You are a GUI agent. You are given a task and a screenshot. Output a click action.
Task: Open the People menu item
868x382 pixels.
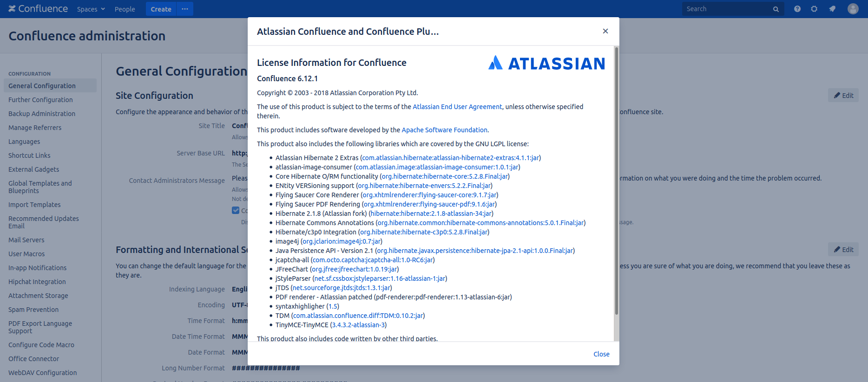(x=125, y=9)
